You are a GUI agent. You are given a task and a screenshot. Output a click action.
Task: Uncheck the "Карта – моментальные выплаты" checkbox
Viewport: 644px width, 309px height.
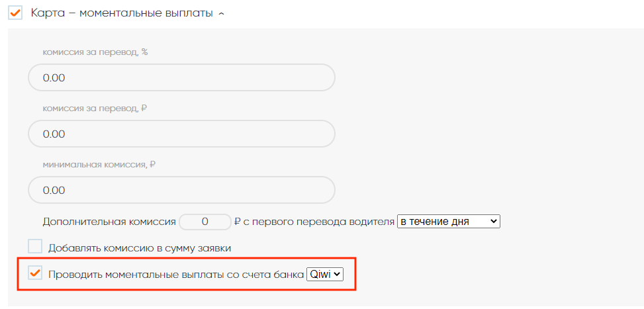point(15,13)
